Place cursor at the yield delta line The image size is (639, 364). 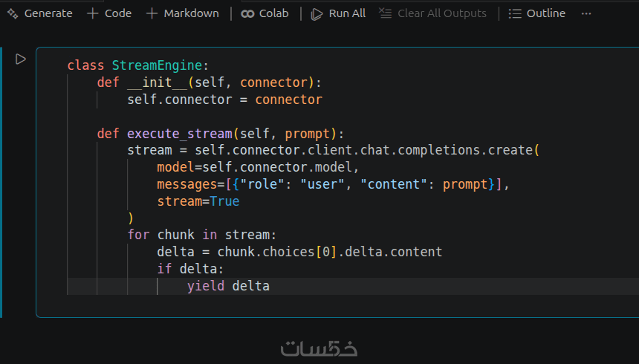click(x=228, y=286)
